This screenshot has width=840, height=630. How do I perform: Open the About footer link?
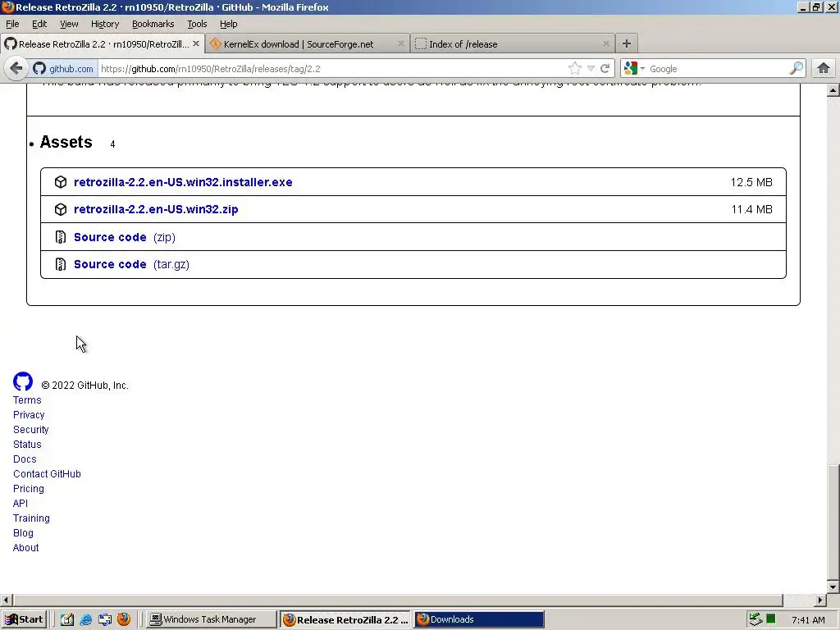25,547
